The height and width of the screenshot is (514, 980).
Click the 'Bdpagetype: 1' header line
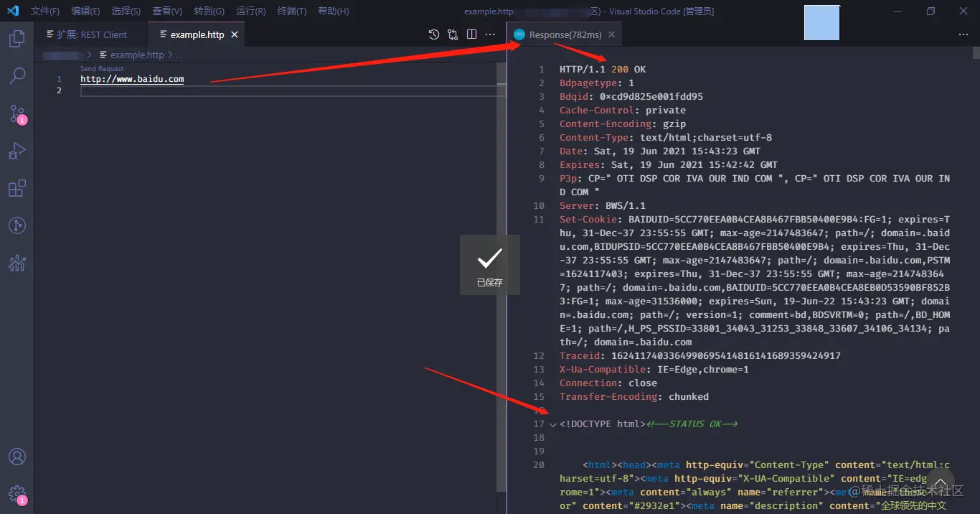[x=597, y=83]
